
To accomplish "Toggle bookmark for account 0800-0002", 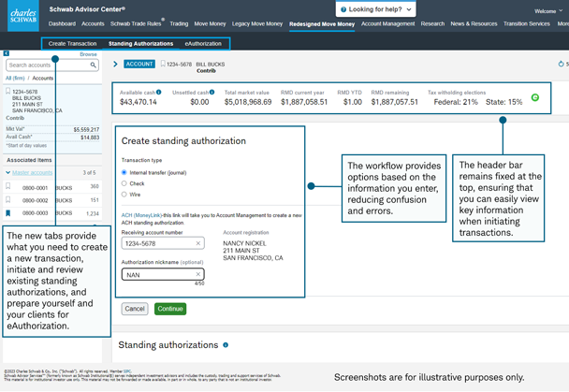I will pyautogui.click(x=8, y=199).
